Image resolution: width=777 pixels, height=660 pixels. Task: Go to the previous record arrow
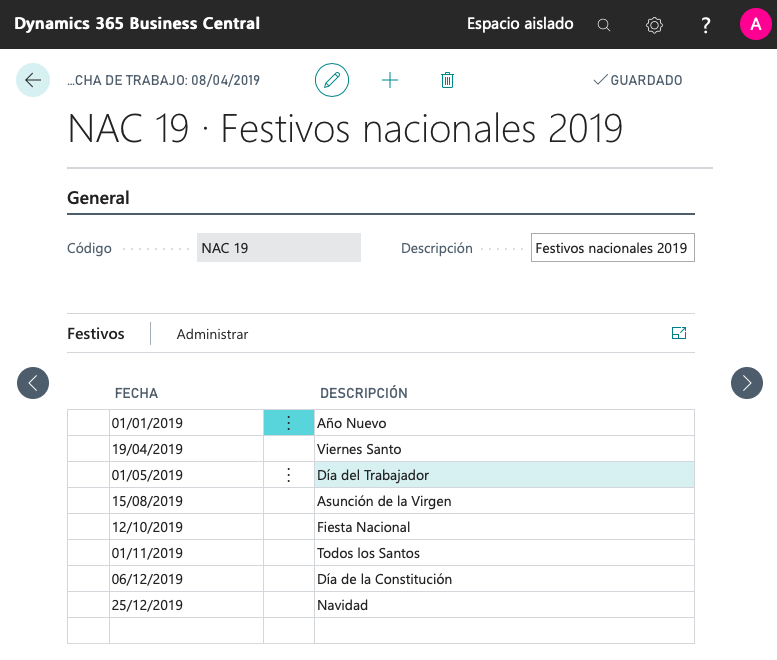click(33, 382)
